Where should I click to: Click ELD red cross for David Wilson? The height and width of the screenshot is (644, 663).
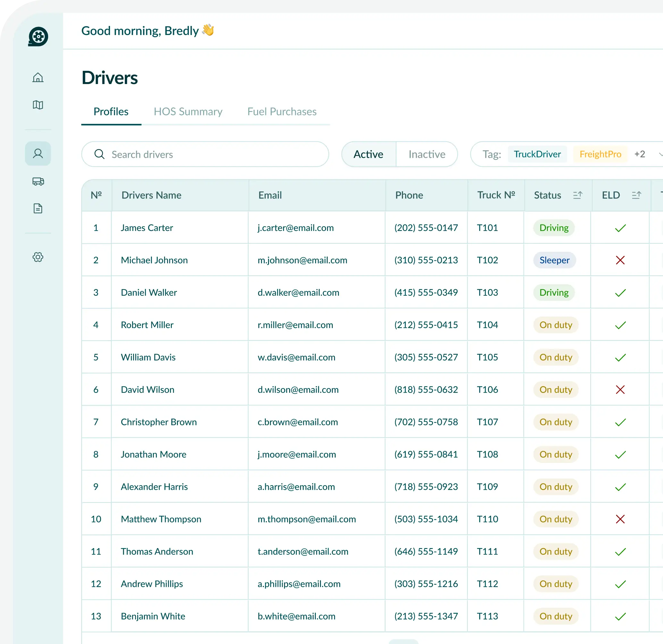pyautogui.click(x=620, y=390)
